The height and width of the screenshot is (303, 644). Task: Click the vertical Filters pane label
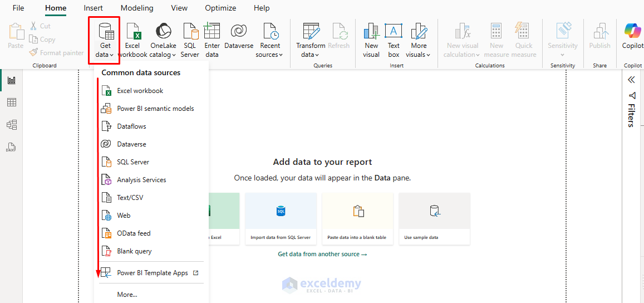pos(631,115)
